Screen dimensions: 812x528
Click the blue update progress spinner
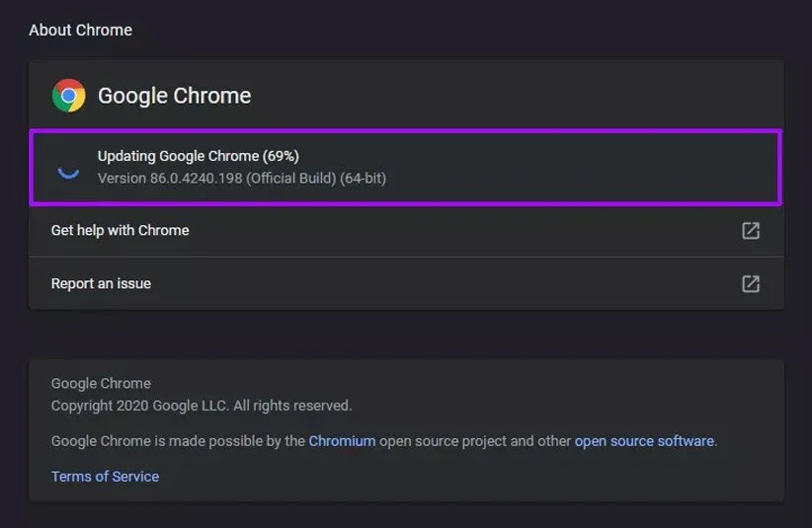coord(68,168)
